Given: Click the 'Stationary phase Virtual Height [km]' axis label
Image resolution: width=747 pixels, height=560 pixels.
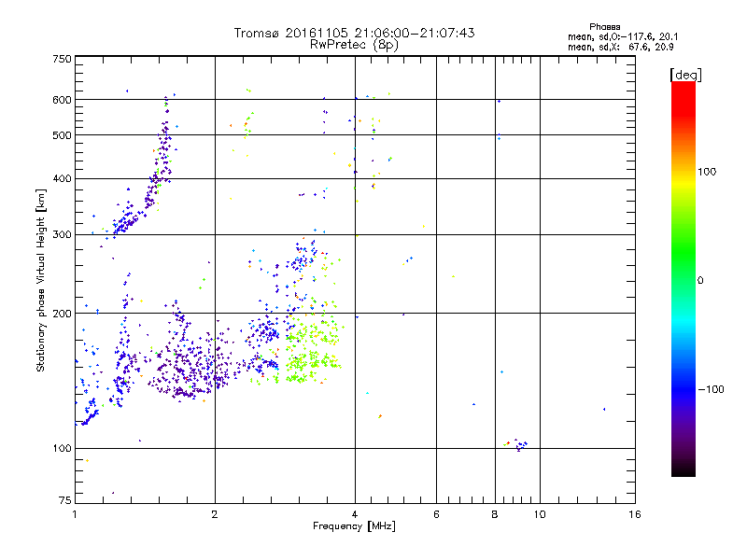Looking at the screenshot, I should pyautogui.click(x=41, y=281).
